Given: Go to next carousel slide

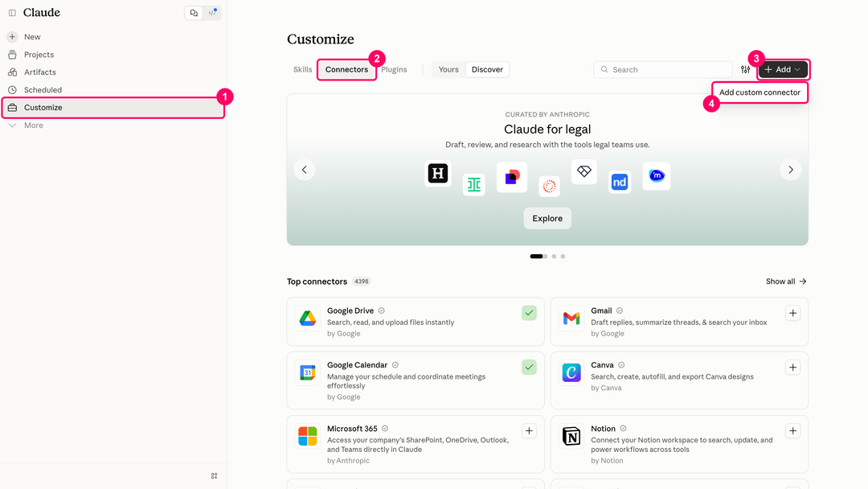Looking at the screenshot, I should 791,170.
